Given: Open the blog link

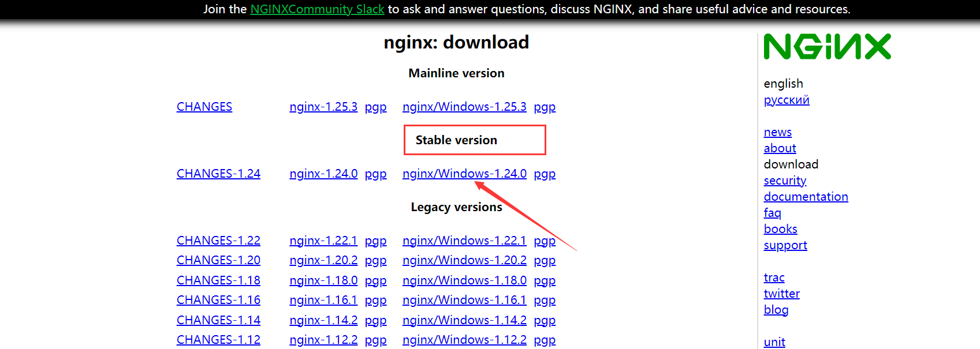Looking at the screenshot, I should [x=776, y=310].
